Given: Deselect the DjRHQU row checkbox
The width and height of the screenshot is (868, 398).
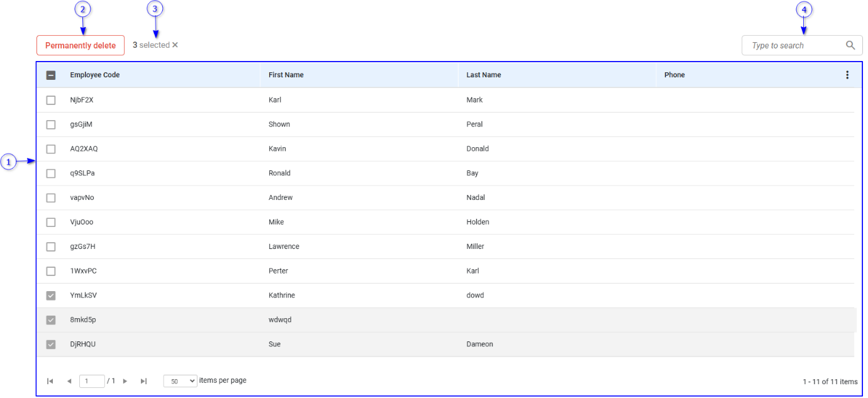Looking at the screenshot, I should point(51,345).
